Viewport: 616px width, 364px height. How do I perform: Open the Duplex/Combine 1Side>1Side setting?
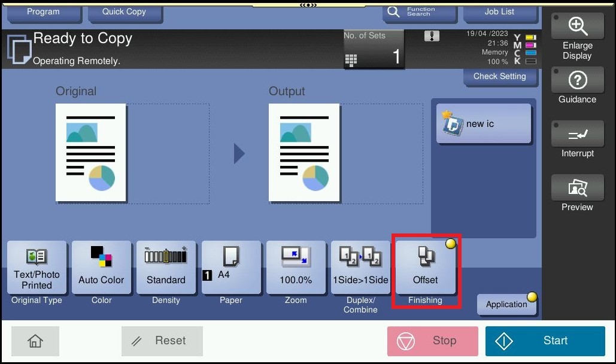(x=360, y=267)
